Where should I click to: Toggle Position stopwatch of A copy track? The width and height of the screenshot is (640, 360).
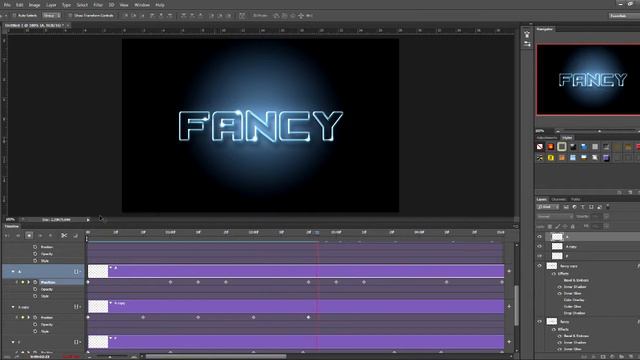[35, 317]
